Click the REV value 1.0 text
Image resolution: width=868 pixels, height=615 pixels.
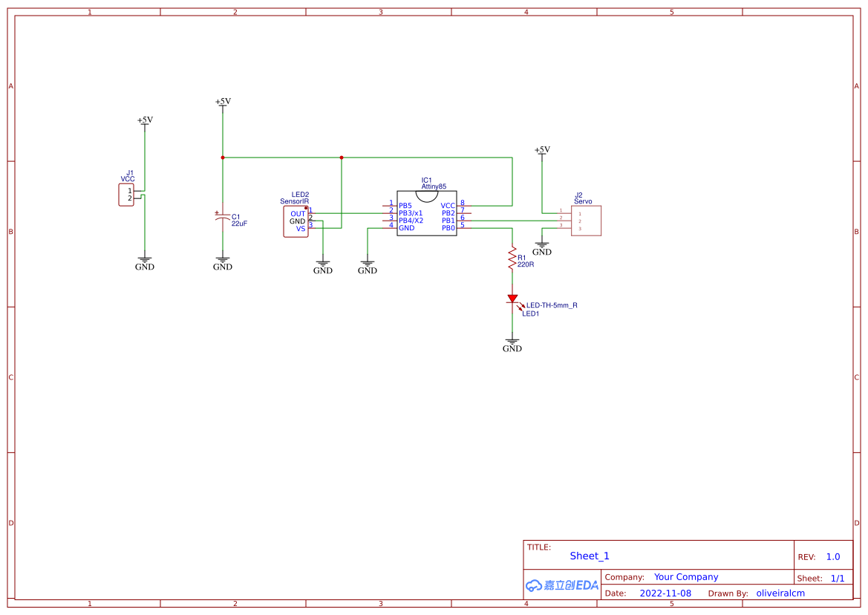832,556
